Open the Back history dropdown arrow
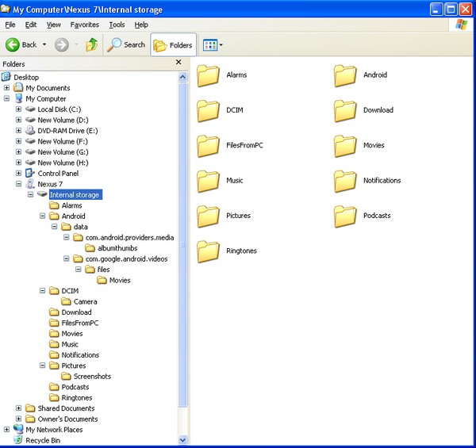Viewport: 476px width, 448px height. pyautogui.click(x=44, y=44)
